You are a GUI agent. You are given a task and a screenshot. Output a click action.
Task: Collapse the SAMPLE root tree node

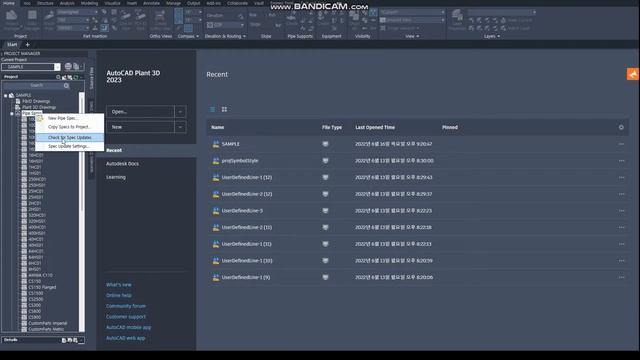[6, 96]
